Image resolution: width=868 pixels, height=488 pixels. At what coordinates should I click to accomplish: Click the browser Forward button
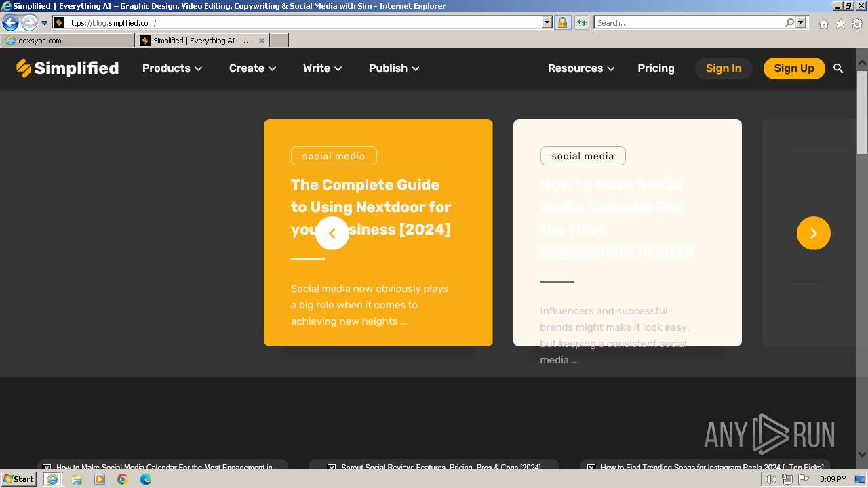pos(28,22)
